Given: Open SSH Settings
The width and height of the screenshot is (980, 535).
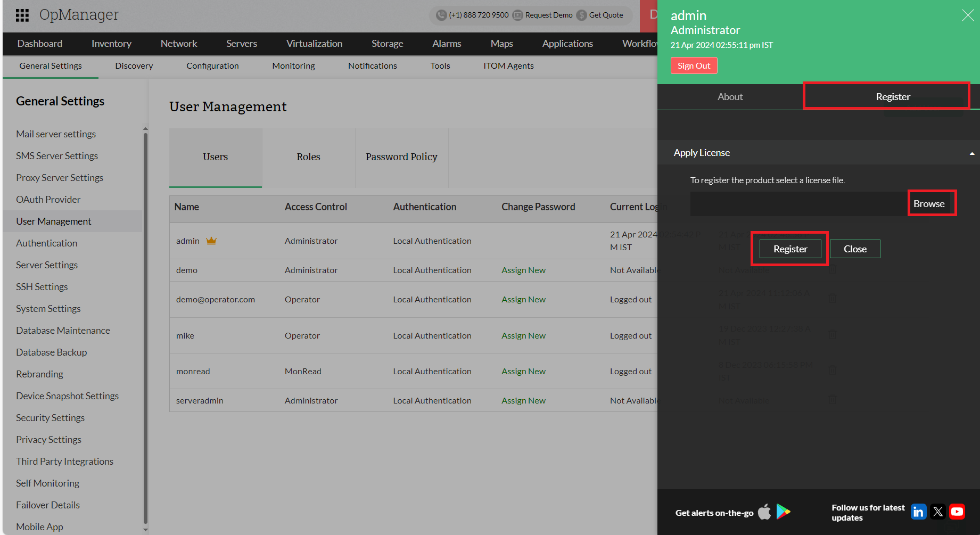Looking at the screenshot, I should pos(42,287).
